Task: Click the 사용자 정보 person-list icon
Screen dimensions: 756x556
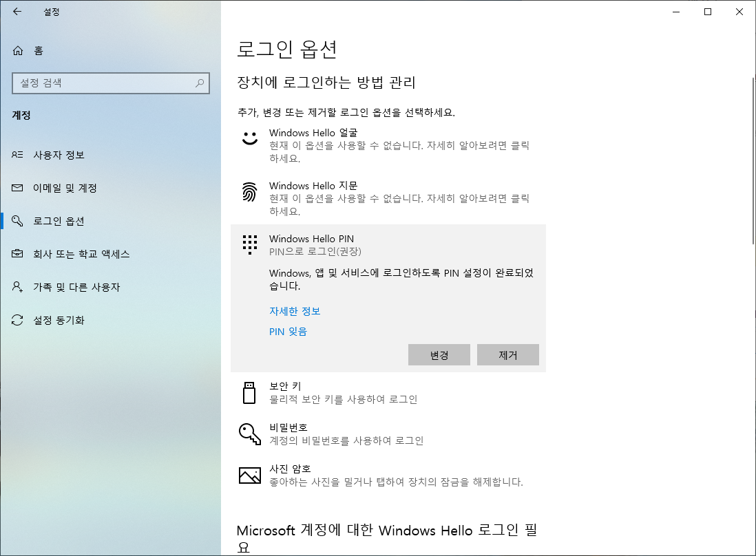Action: click(17, 155)
